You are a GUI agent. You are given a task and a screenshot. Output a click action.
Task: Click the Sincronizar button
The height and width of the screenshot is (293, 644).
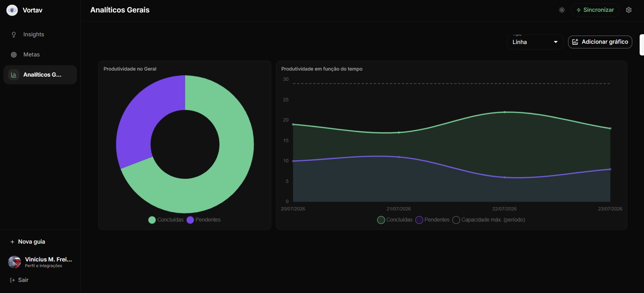coord(595,10)
